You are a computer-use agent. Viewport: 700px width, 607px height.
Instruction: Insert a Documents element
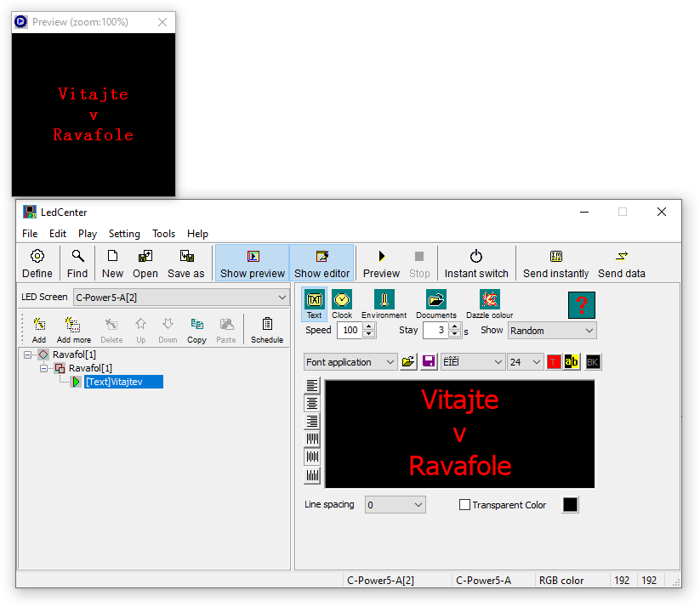pyautogui.click(x=436, y=304)
